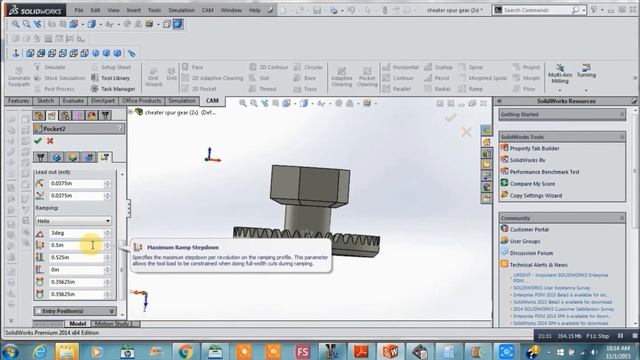Select the 2D Adaptive Clearing operation
The image size is (640, 360).
coord(213,78)
